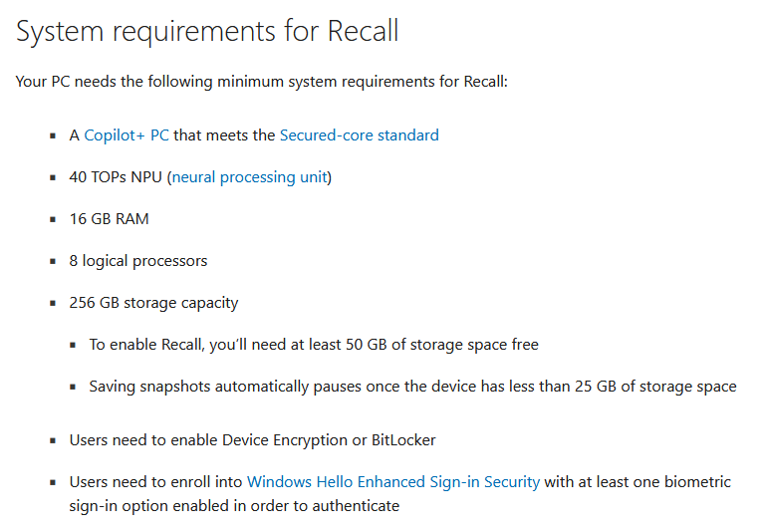769x532 pixels.
Task: Click the bullet marker beside "16 GB RAM"
Action: click(53, 219)
